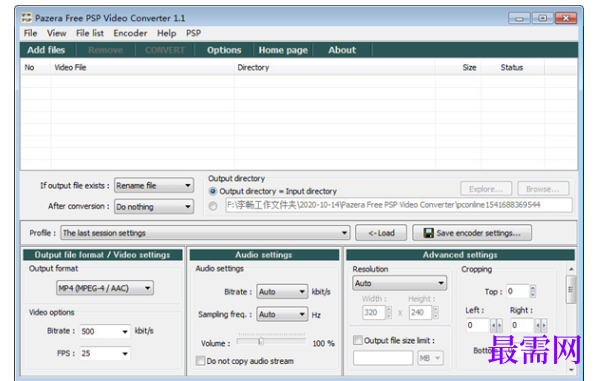Click Add files in the toolbar
Screen dimensions: 600x381
pos(46,50)
